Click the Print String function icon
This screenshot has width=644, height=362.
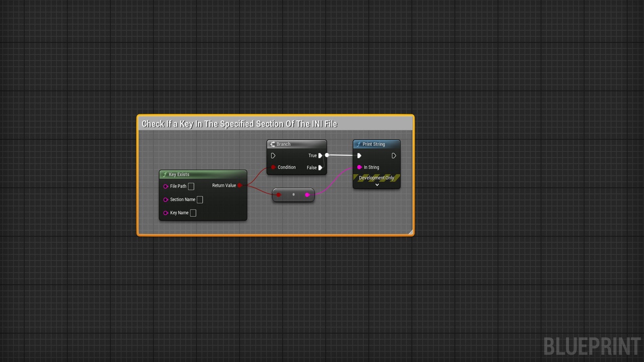[358, 144]
